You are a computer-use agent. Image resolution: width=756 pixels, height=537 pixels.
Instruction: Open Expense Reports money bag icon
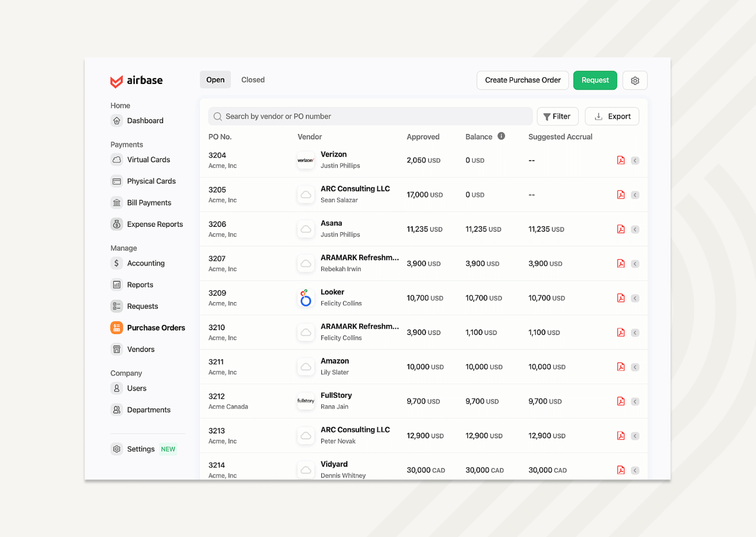[117, 224]
